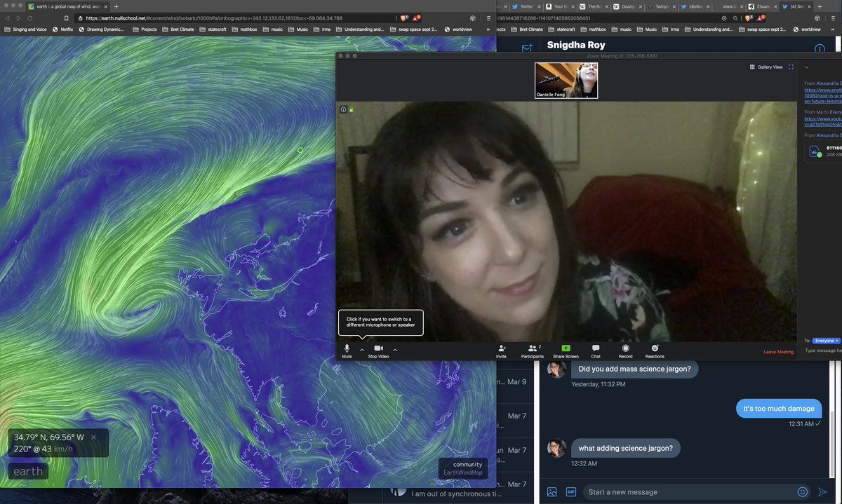The width and height of the screenshot is (842, 504).
Task: Switch to the Zhuang tab
Action: tap(763, 6)
